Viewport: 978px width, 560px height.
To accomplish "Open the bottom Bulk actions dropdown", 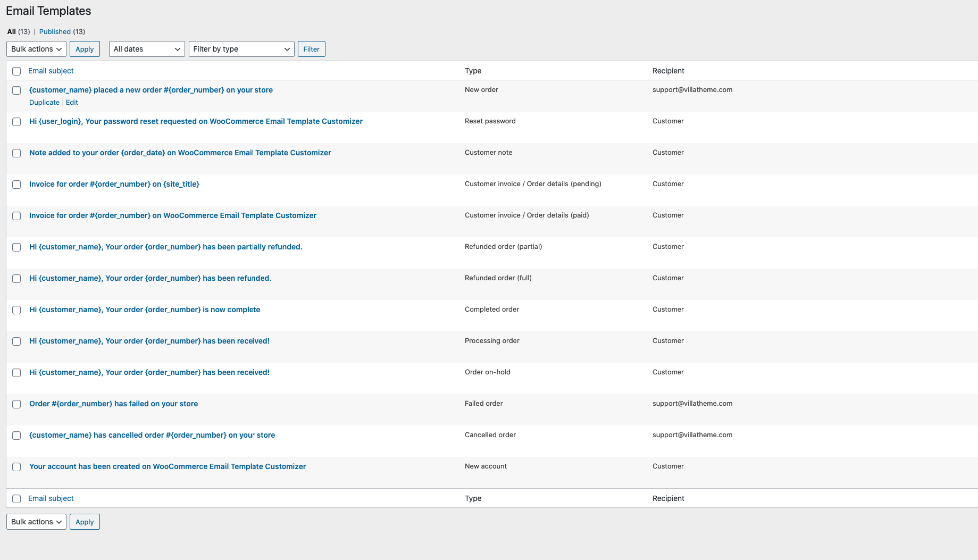I will (36, 522).
